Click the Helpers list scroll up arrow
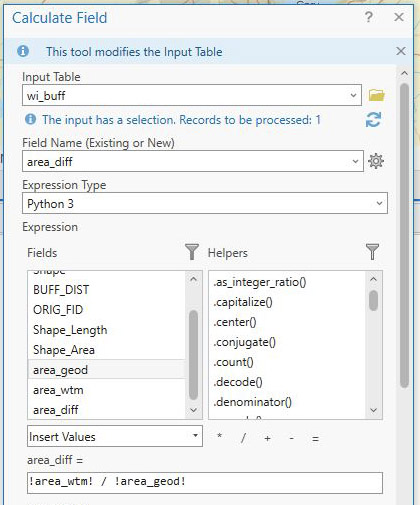Screen dimensions: 420x505 [x=374, y=279]
